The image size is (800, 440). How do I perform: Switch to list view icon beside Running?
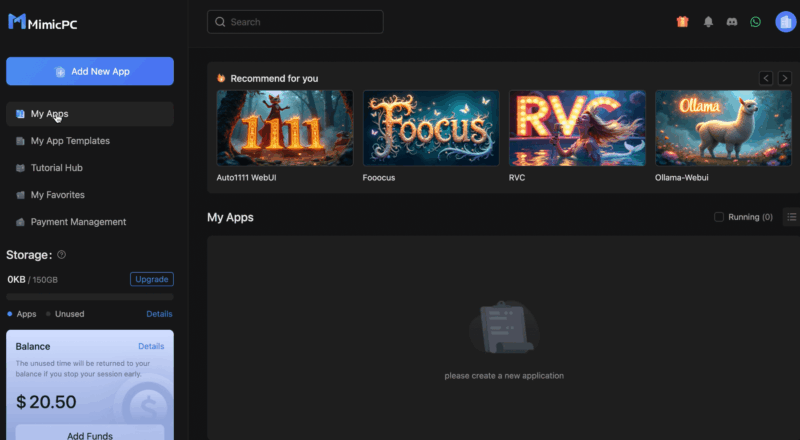[x=791, y=217]
